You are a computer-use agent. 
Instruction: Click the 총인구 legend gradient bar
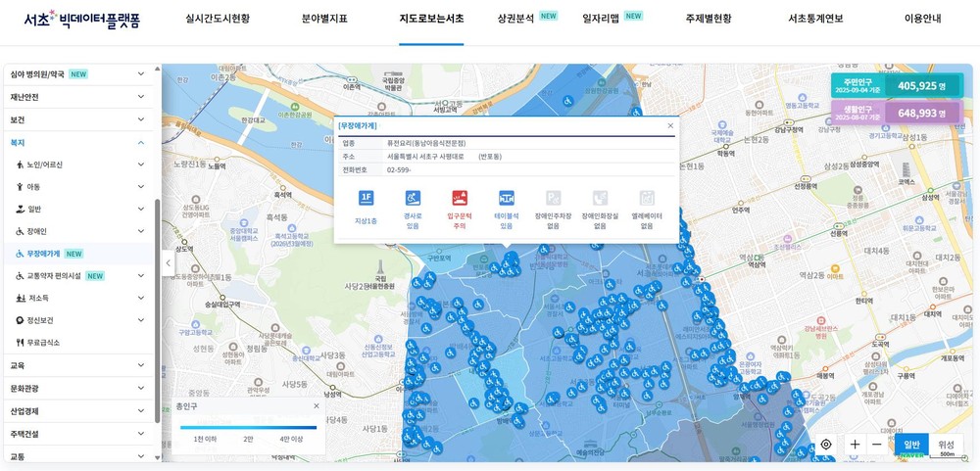tap(248, 428)
